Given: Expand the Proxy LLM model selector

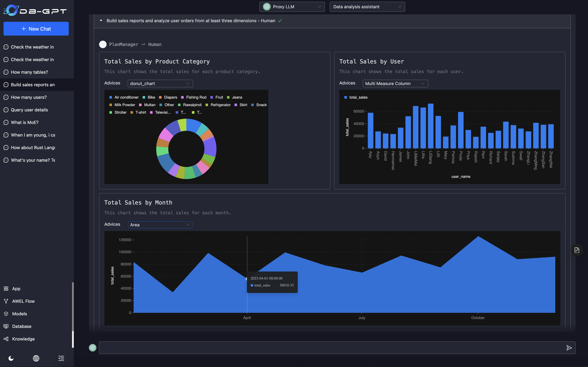Looking at the screenshot, I should point(292,7).
